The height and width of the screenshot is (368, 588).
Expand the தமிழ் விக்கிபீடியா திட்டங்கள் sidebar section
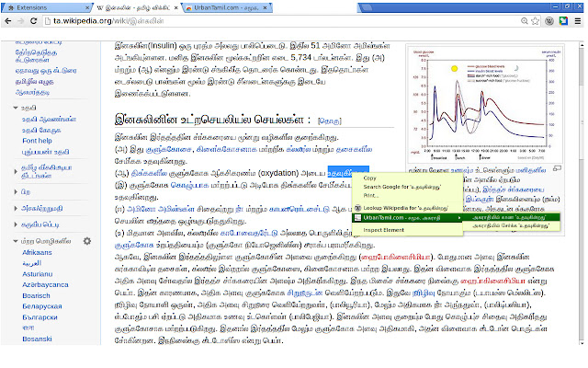pos(16,171)
